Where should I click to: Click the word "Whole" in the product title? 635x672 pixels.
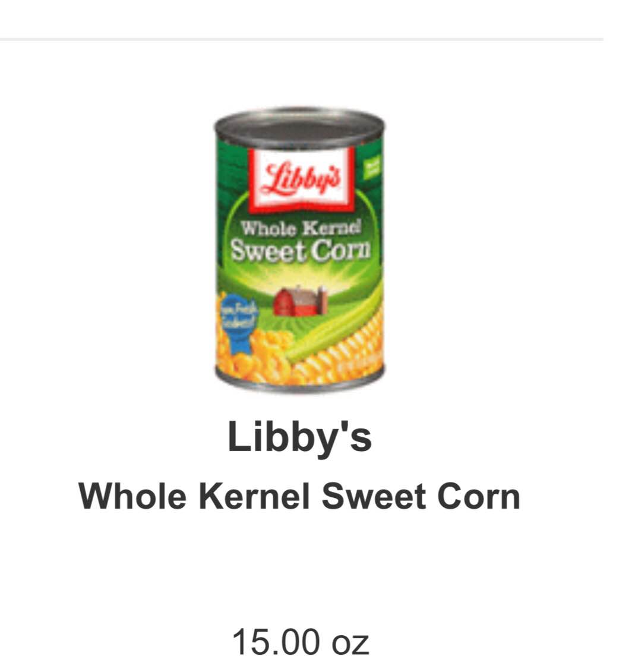pos(132,496)
